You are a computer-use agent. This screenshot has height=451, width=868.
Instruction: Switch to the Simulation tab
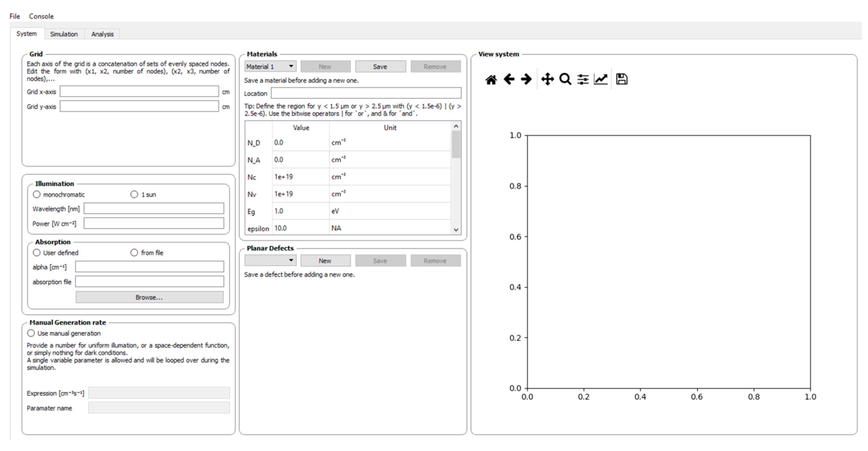point(64,34)
